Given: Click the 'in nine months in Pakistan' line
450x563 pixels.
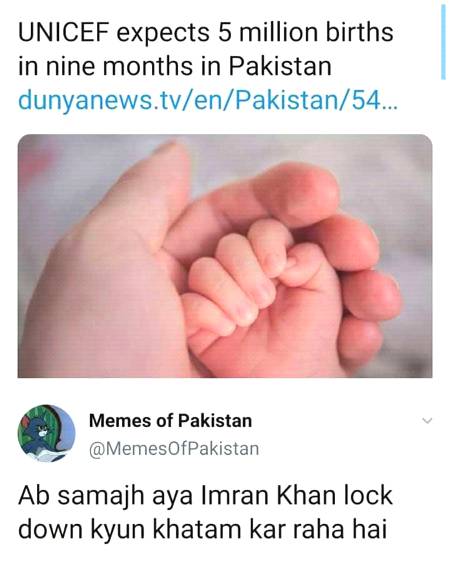Looking at the screenshot, I should tap(175, 67).
